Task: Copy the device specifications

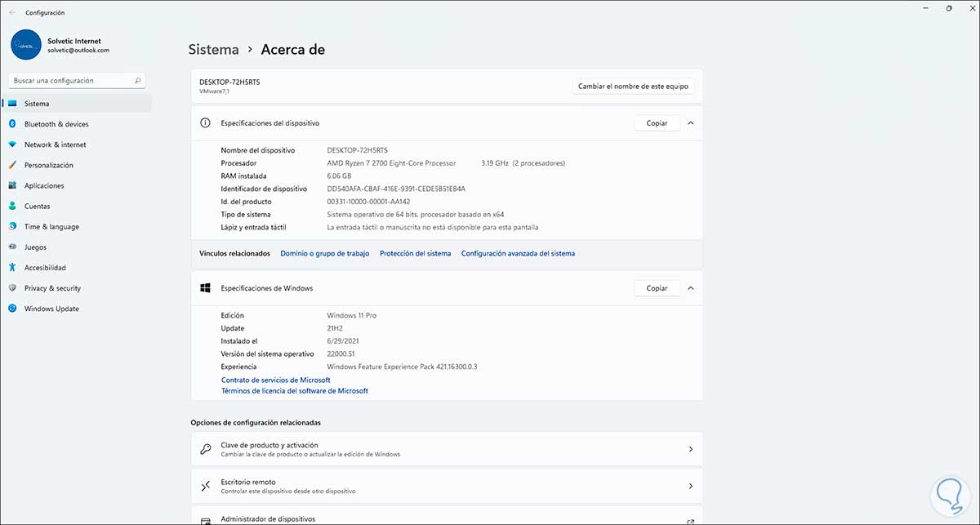Action: tap(657, 123)
